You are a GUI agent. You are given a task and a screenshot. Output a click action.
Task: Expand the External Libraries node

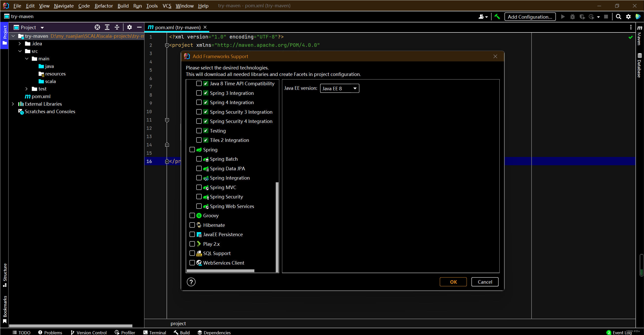[13, 104]
